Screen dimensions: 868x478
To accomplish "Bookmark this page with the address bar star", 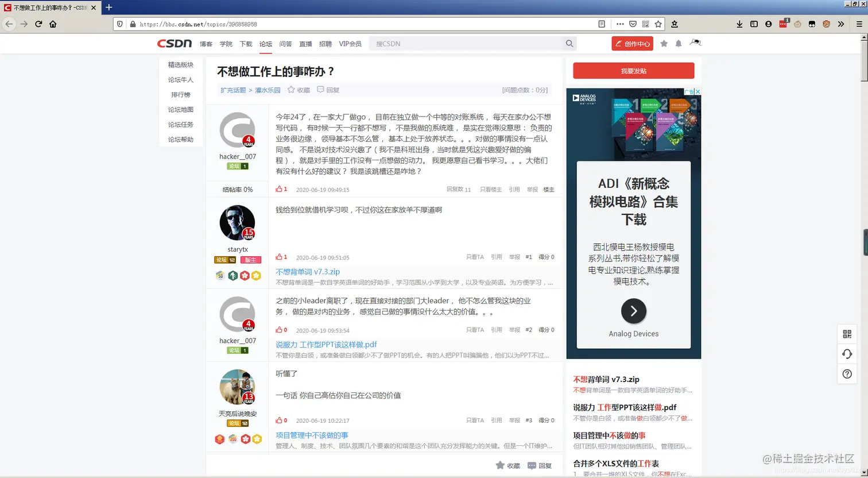I will [658, 24].
